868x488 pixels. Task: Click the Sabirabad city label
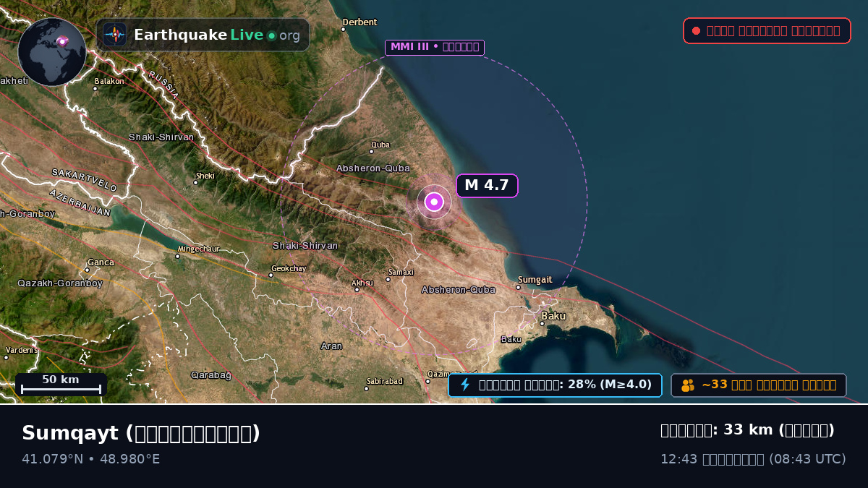(384, 382)
